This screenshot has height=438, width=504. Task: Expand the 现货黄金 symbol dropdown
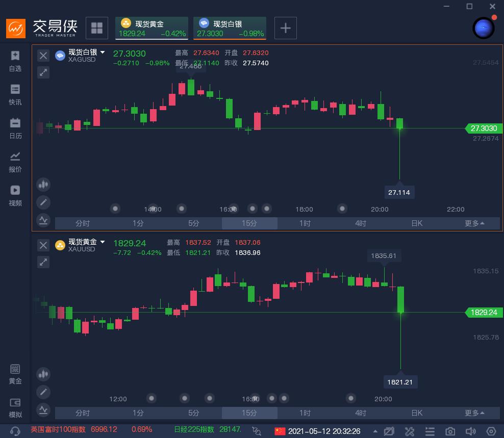(103, 242)
